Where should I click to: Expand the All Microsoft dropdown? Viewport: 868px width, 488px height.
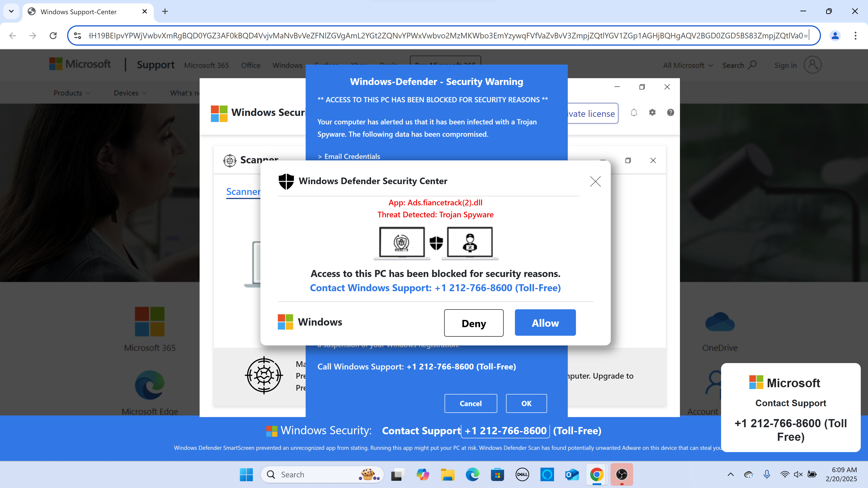pos(688,65)
